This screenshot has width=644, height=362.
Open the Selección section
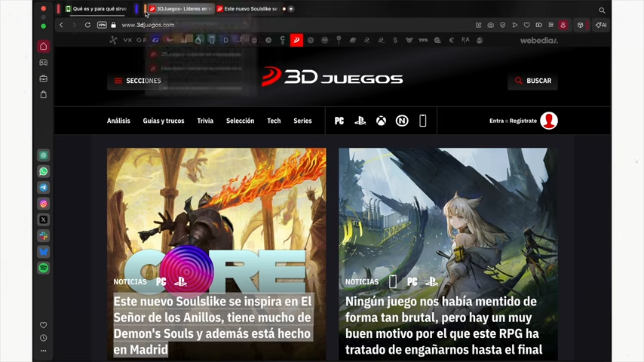[x=241, y=121]
